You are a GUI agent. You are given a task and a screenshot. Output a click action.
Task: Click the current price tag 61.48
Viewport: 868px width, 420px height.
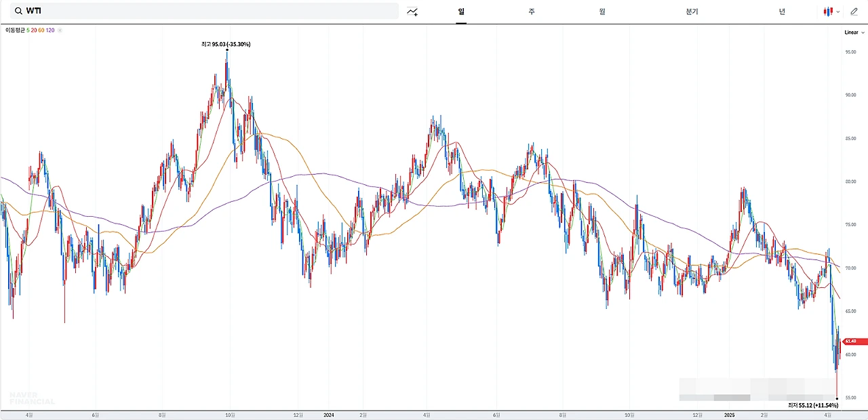pos(854,341)
